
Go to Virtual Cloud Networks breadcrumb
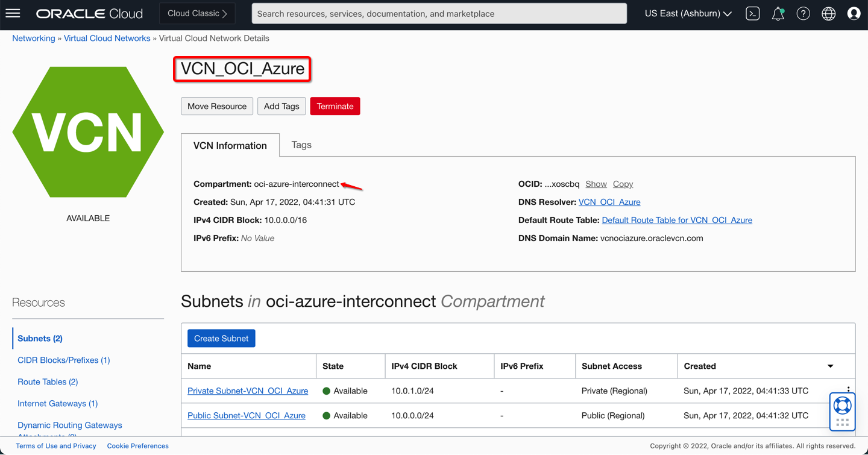pos(107,38)
